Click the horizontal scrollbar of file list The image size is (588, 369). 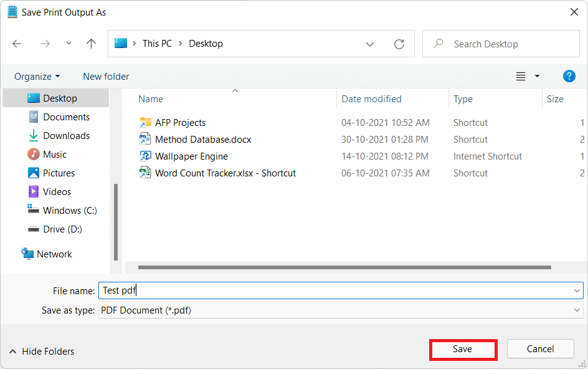pyautogui.click(x=344, y=267)
